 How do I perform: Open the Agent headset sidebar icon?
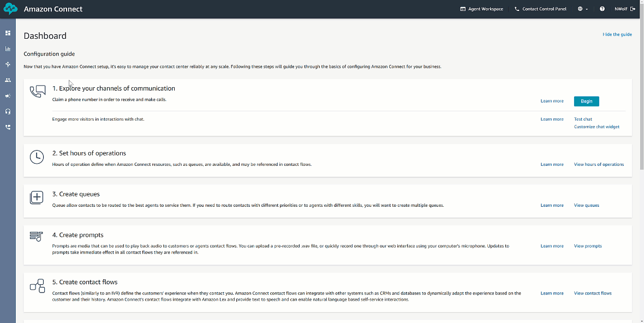[8, 111]
